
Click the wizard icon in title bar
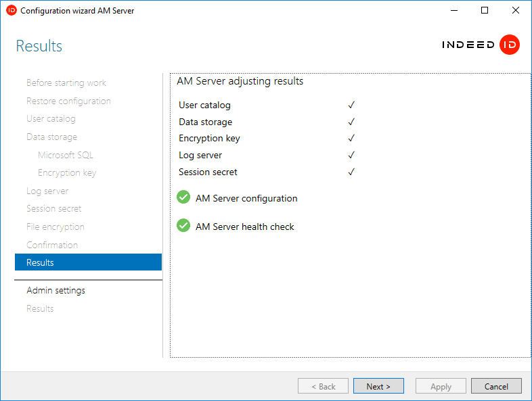point(11,10)
